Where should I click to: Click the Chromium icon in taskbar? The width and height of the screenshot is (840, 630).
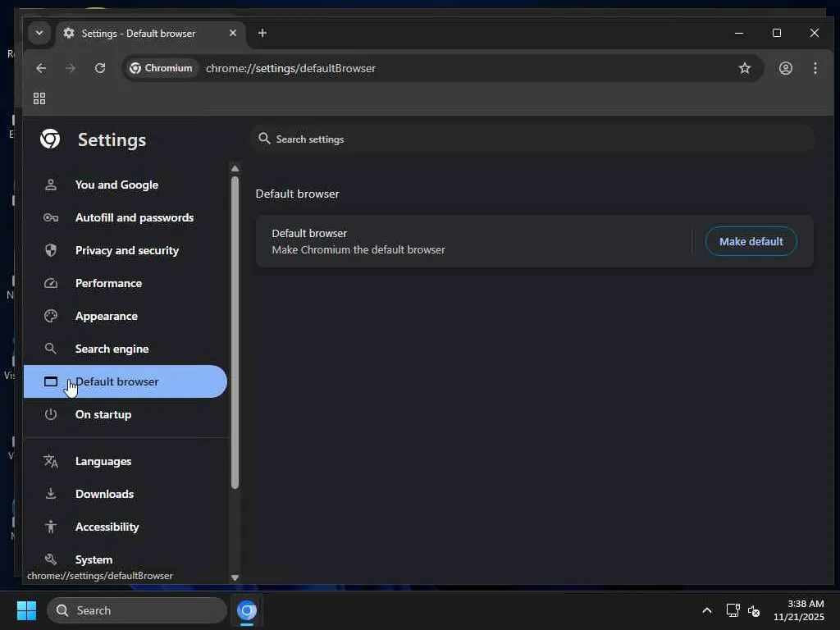coord(247,610)
